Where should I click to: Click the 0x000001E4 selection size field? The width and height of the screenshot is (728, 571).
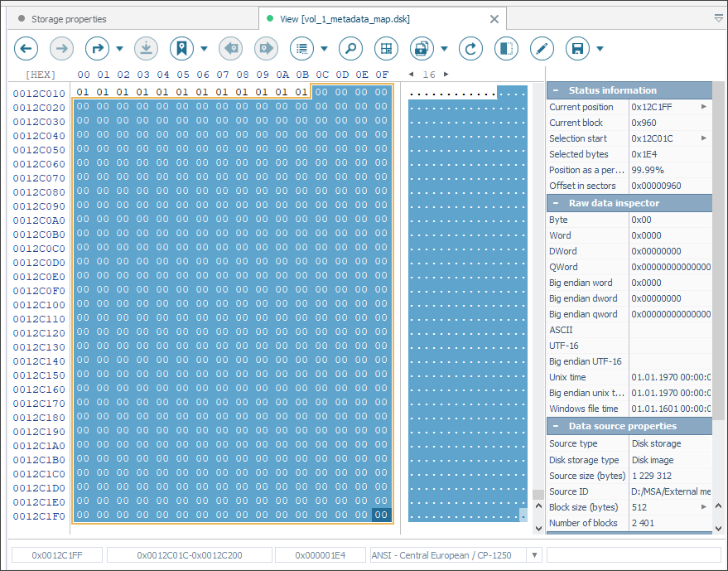(321, 555)
